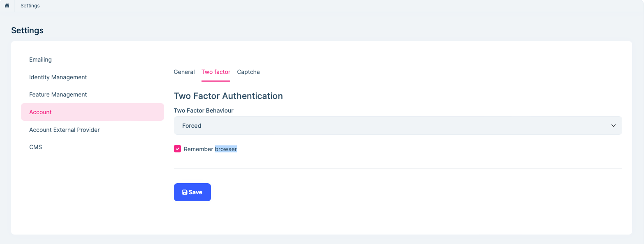The width and height of the screenshot is (644, 244).
Task: Open the Two Factor Behaviour dropdown chevron
Action: [613, 125]
